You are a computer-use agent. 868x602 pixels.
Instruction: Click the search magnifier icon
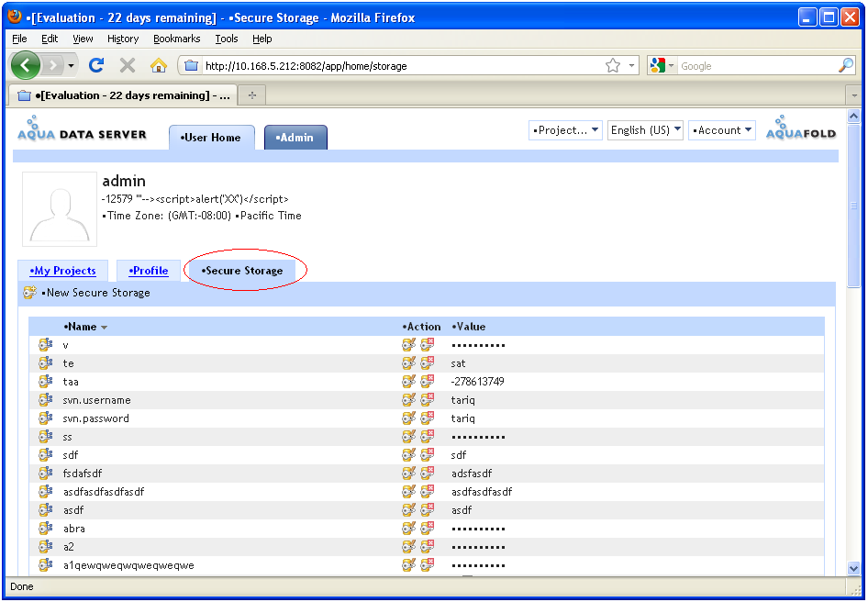click(846, 65)
